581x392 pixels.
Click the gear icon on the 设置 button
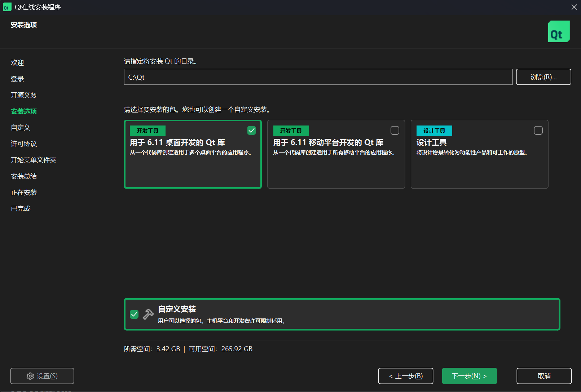(30, 376)
